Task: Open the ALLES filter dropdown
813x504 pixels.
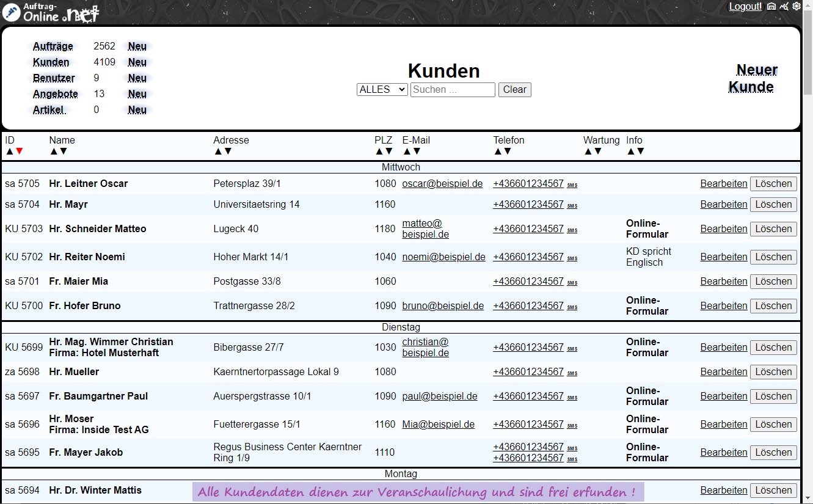Action: (x=382, y=90)
